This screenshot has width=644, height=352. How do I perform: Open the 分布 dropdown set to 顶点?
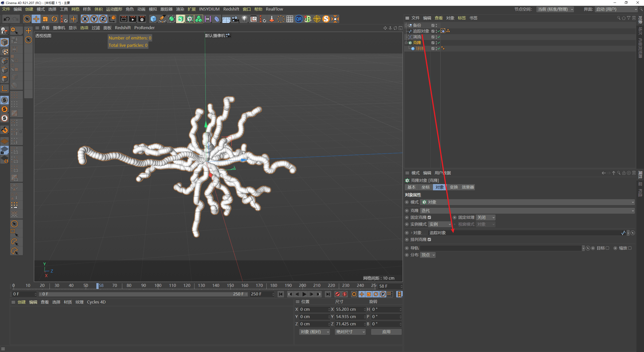pyautogui.click(x=428, y=255)
